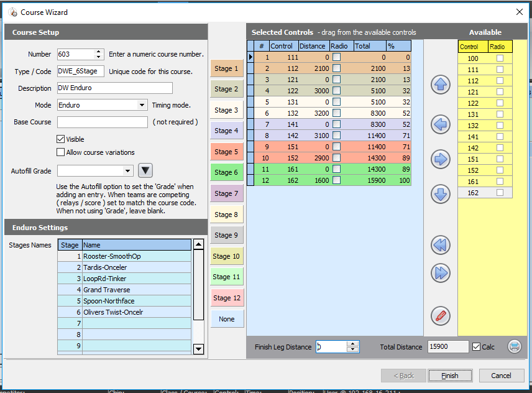Select the Stage 5 color button
The image size is (532, 393).
pyautogui.click(x=226, y=152)
